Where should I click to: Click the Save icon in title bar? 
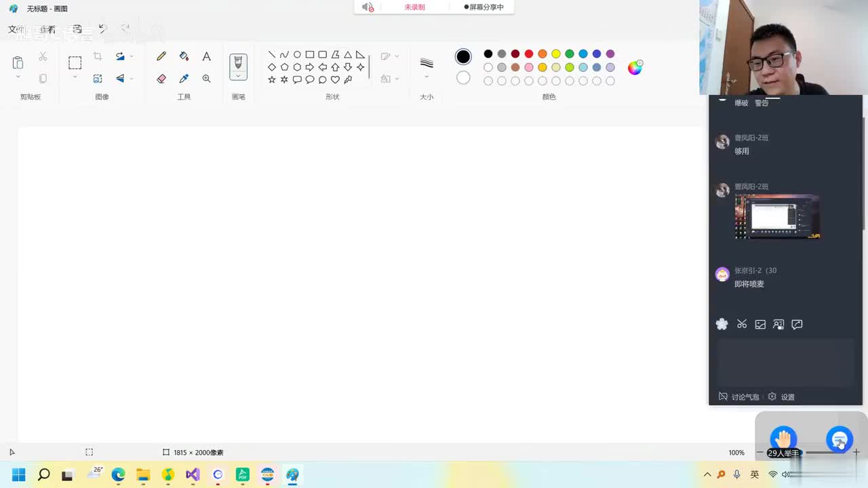[77, 29]
